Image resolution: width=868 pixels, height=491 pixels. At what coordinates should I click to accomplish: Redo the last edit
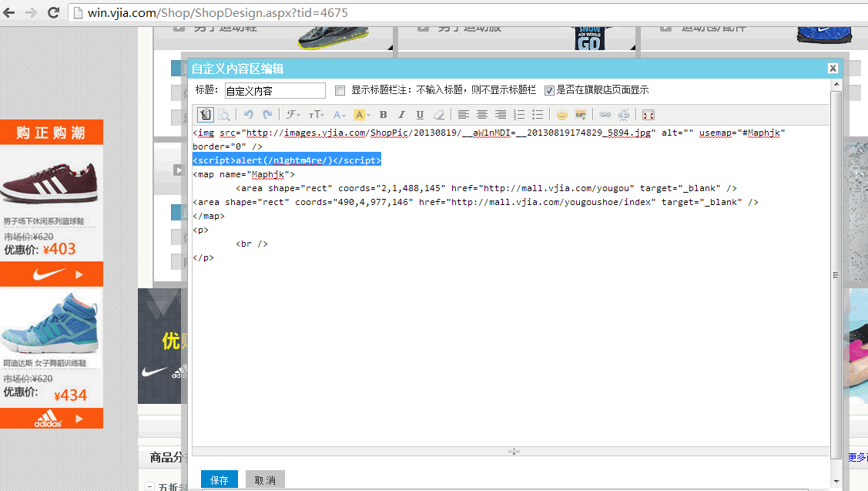pyautogui.click(x=267, y=115)
